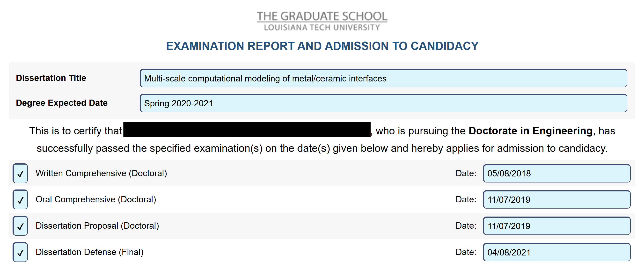Uncheck the Oral Comprehensive (Doctoral) checkbox

point(20,199)
